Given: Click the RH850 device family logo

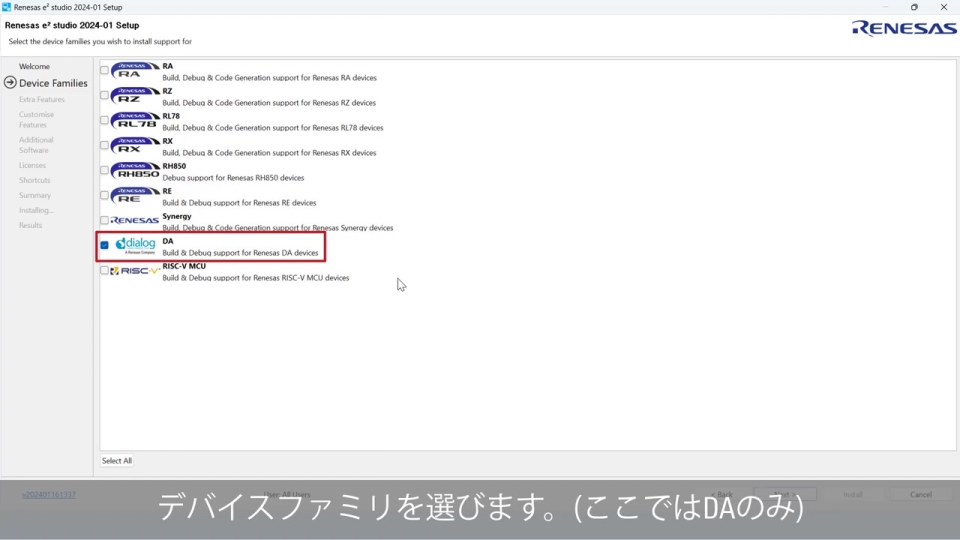Looking at the screenshot, I should 135,171.
